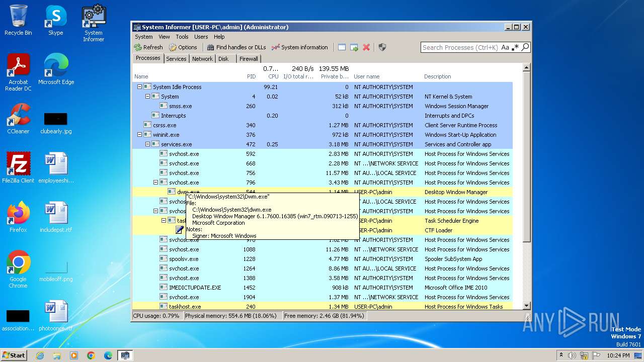
Task: Open Acrobat Reader DC desktop icon
Action: [x=18, y=72]
